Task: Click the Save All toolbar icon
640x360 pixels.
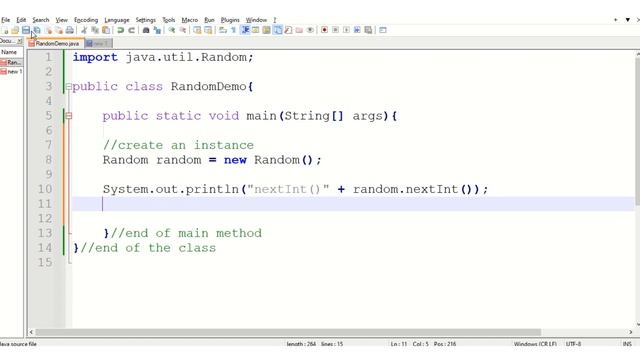Action: tap(37, 30)
